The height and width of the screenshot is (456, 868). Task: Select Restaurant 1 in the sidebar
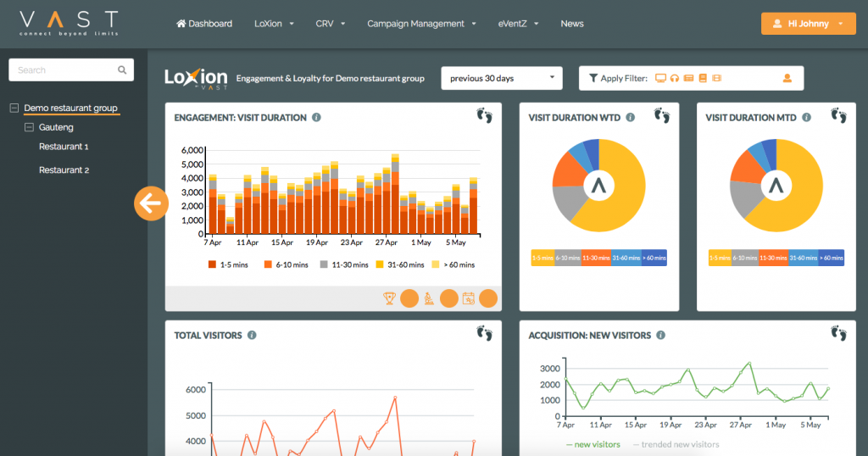(64, 147)
